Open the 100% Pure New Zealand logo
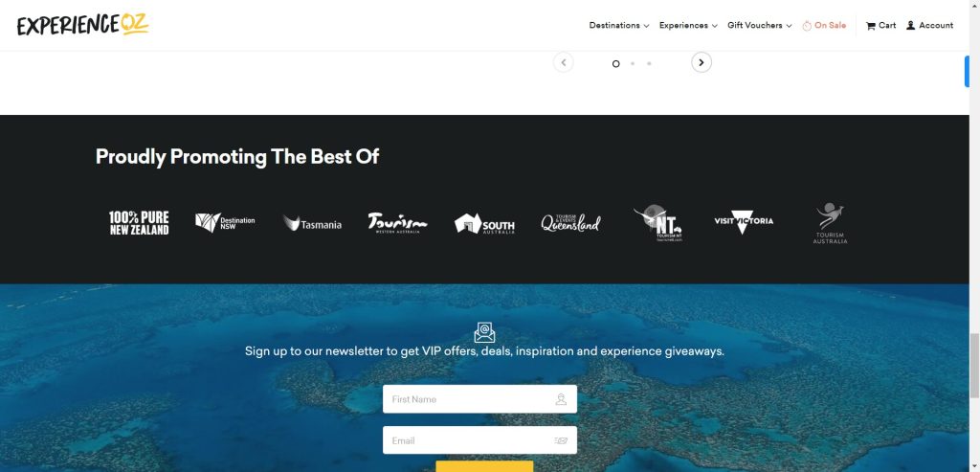This screenshot has height=472, width=980. tap(139, 222)
